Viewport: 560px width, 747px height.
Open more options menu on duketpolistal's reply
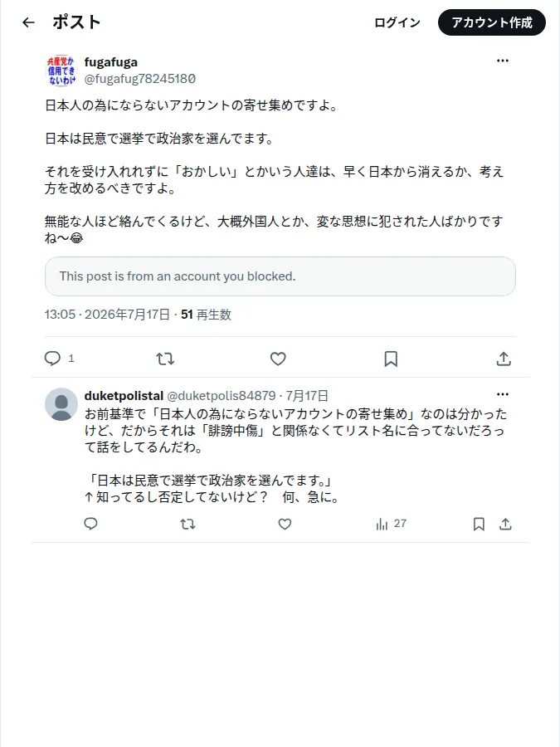coord(503,394)
